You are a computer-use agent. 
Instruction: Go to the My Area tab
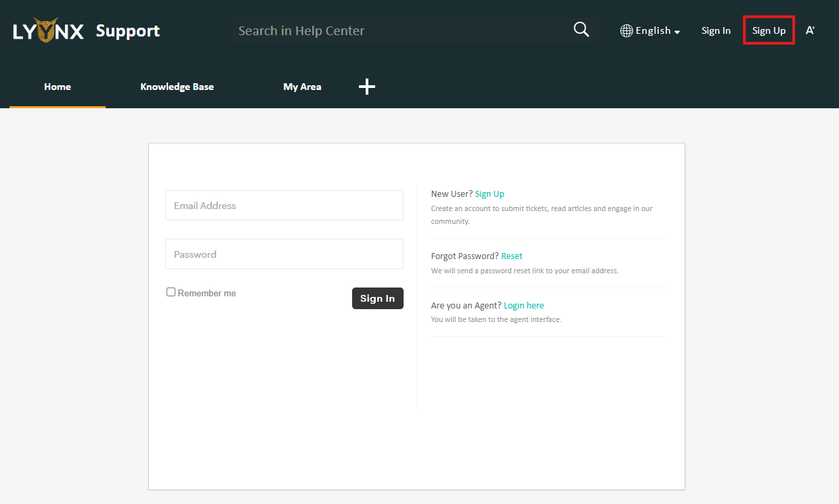(x=302, y=87)
